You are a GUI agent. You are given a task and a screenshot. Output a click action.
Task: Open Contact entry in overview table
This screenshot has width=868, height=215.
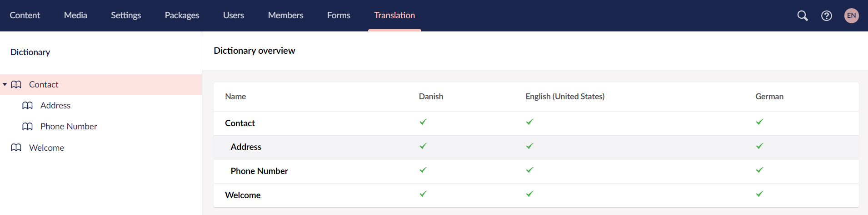(x=240, y=123)
